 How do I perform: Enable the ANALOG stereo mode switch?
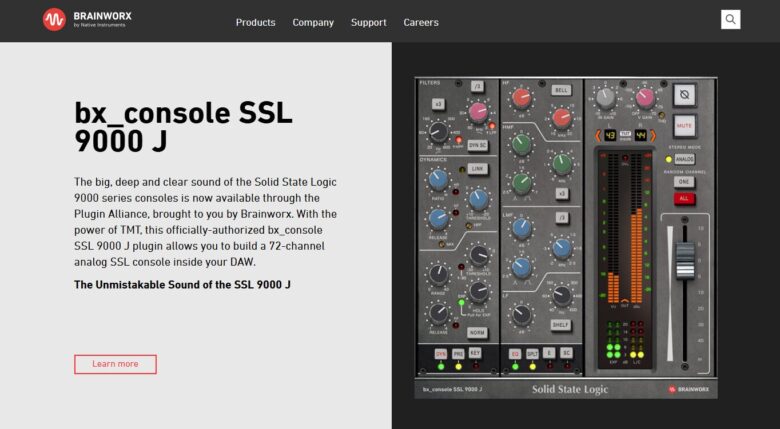(x=686, y=159)
